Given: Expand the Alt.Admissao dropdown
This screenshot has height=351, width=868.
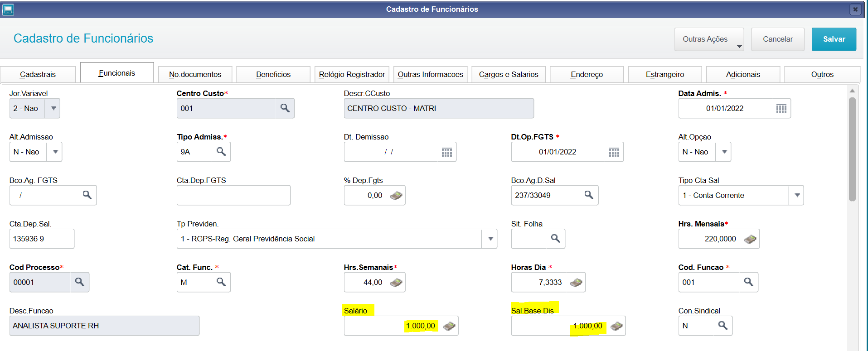Looking at the screenshot, I should point(55,152).
